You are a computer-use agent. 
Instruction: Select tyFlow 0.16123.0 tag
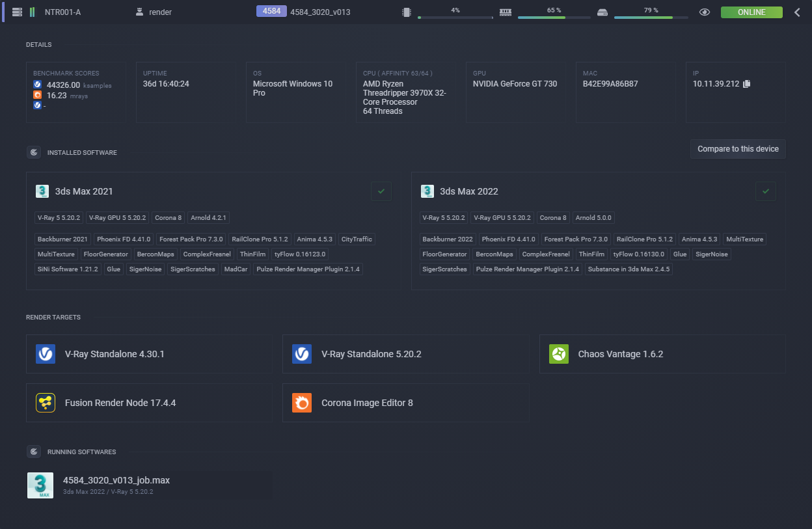click(x=300, y=254)
